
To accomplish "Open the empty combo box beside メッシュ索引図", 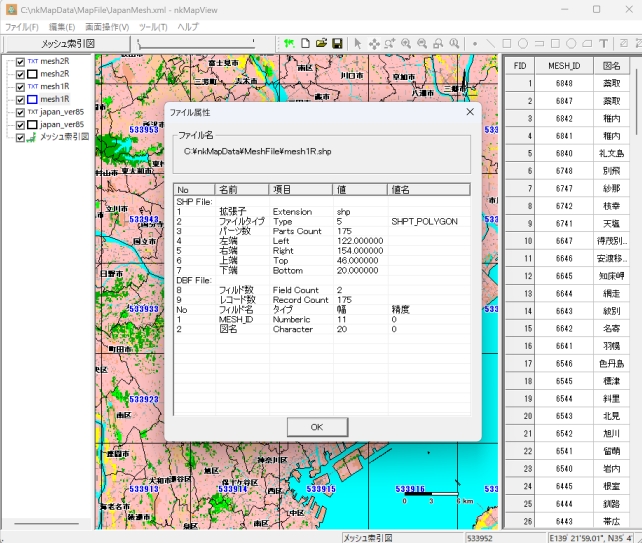I will (200, 44).
